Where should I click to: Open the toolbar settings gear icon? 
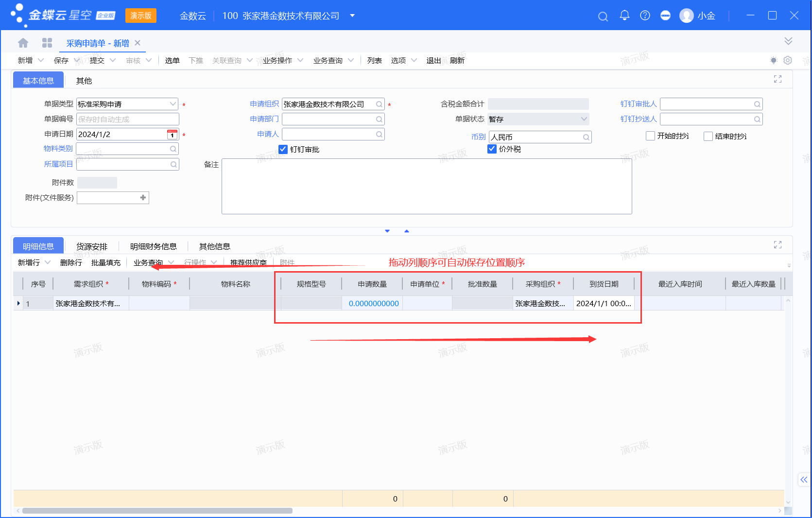point(788,60)
